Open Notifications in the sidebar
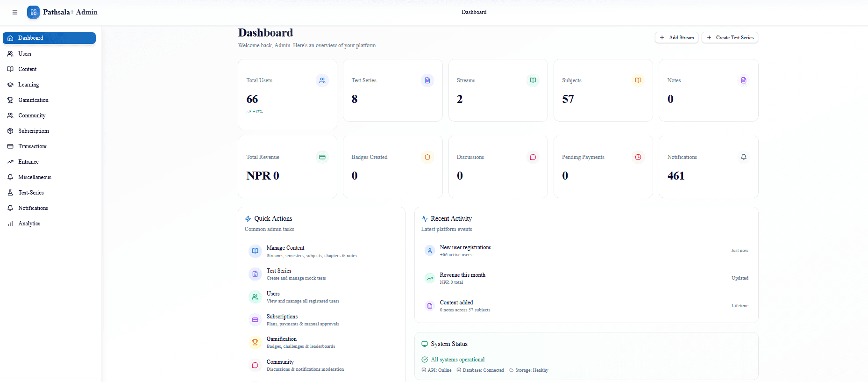Image resolution: width=868 pixels, height=382 pixels. point(49,208)
